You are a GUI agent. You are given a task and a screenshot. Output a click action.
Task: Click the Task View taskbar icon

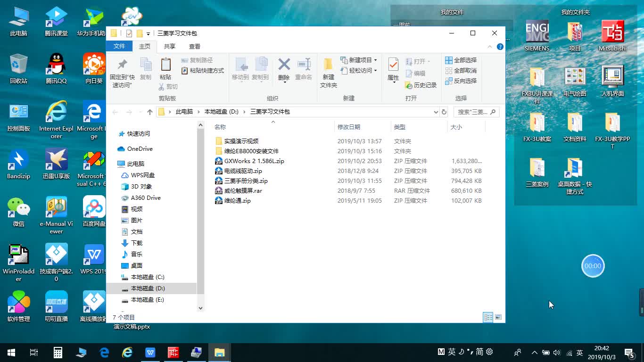point(34,352)
